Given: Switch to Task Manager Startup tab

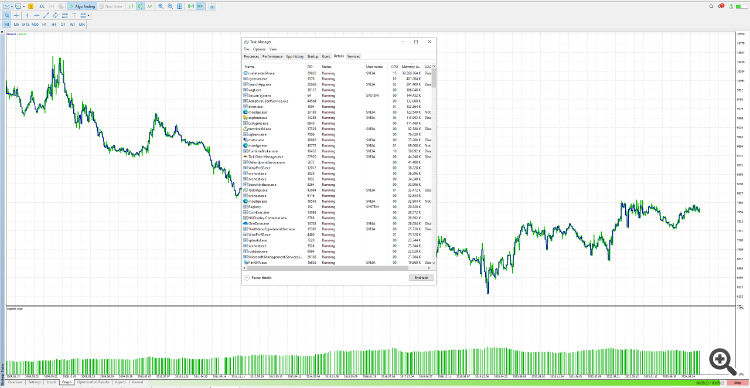Looking at the screenshot, I should point(313,56).
